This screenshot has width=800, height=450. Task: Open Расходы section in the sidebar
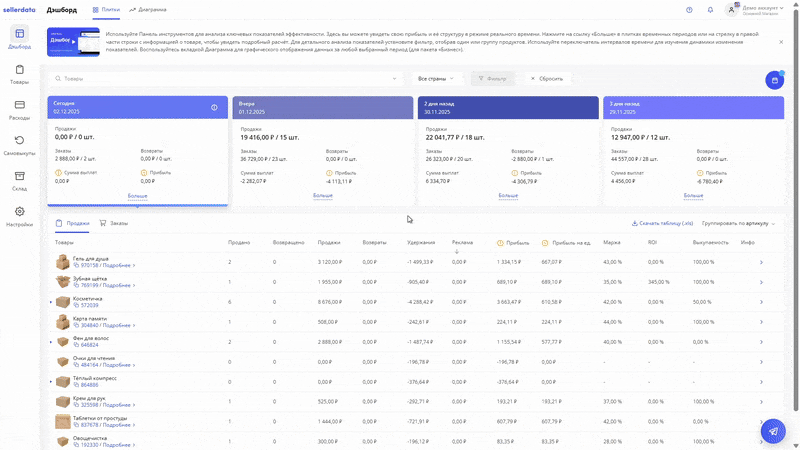pos(19,108)
